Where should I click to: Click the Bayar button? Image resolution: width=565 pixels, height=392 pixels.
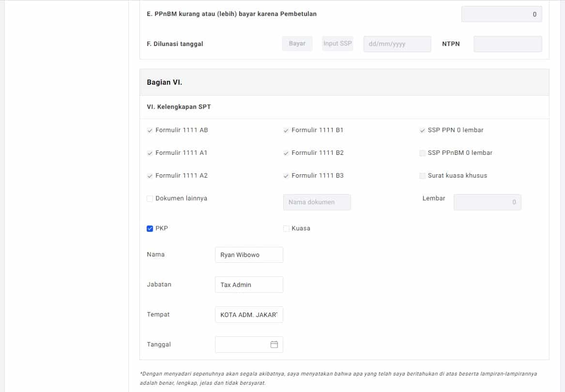tap(297, 44)
